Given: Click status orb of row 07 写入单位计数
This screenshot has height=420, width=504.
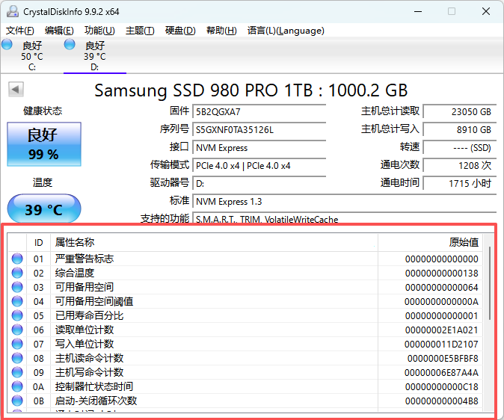Looking at the screenshot, I should (x=17, y=344).
